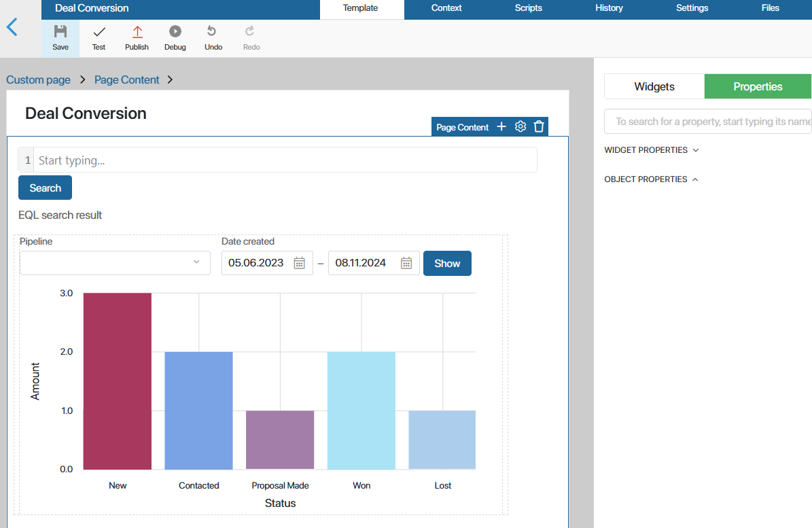Click the New status bar
The height and width of the screenshot is (528, 812).
point(118,381)
